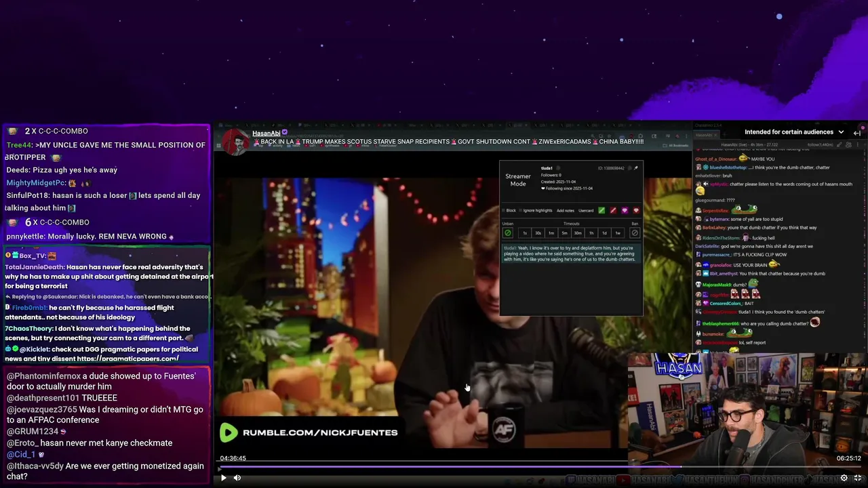This screenshot has height=488, width=868.
Task: Select the 5m timeout button
Action: tap(564, 233)
